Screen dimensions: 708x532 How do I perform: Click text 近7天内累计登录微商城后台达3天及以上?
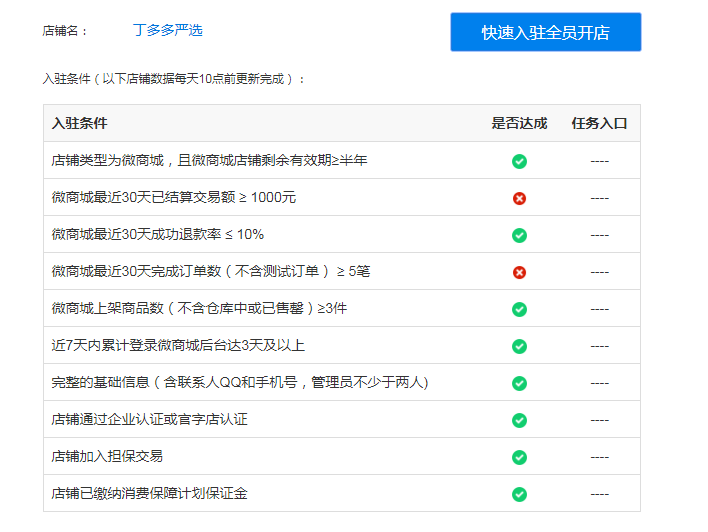(178, 345)
